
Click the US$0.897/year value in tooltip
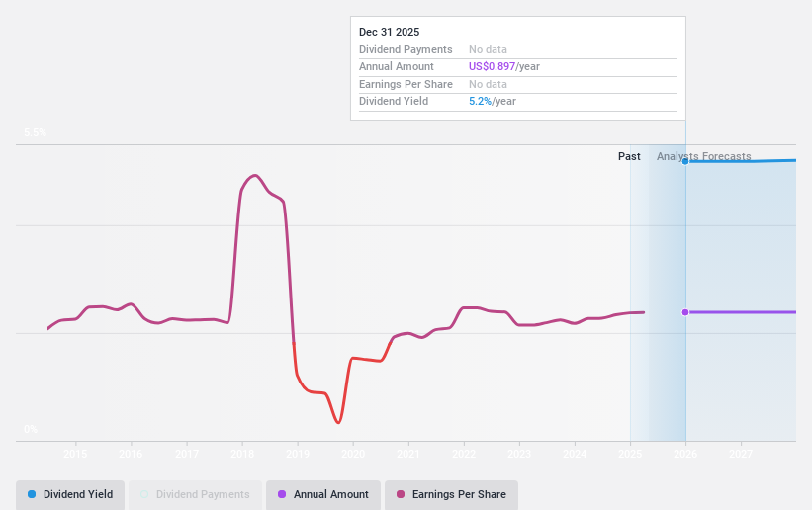[504, 67]
